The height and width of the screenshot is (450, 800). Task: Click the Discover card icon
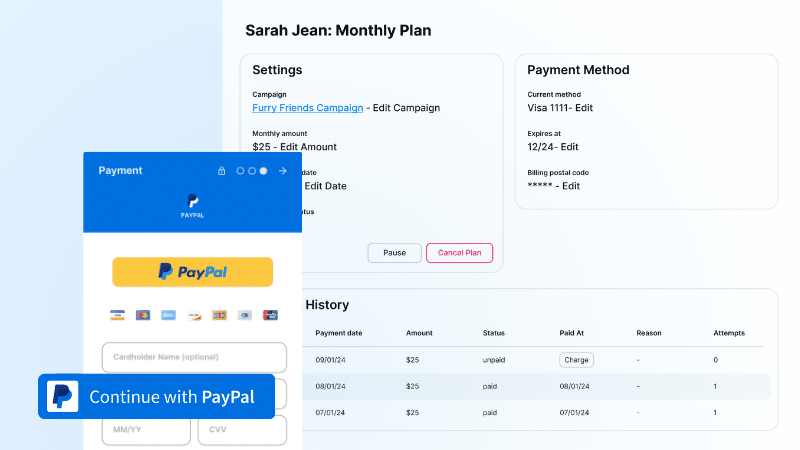point(194,315)
